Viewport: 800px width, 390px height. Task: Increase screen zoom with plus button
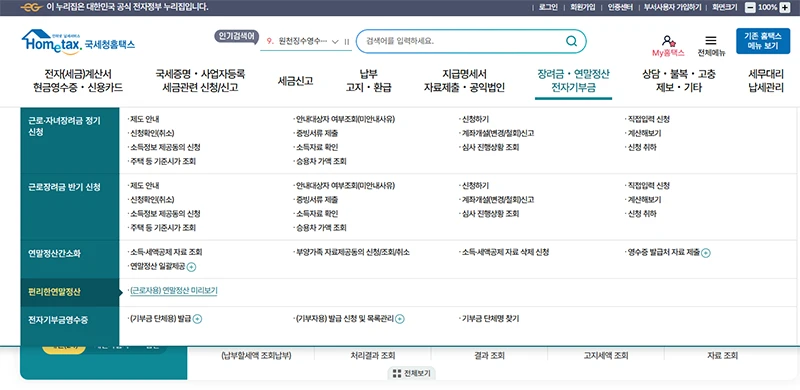785,7
